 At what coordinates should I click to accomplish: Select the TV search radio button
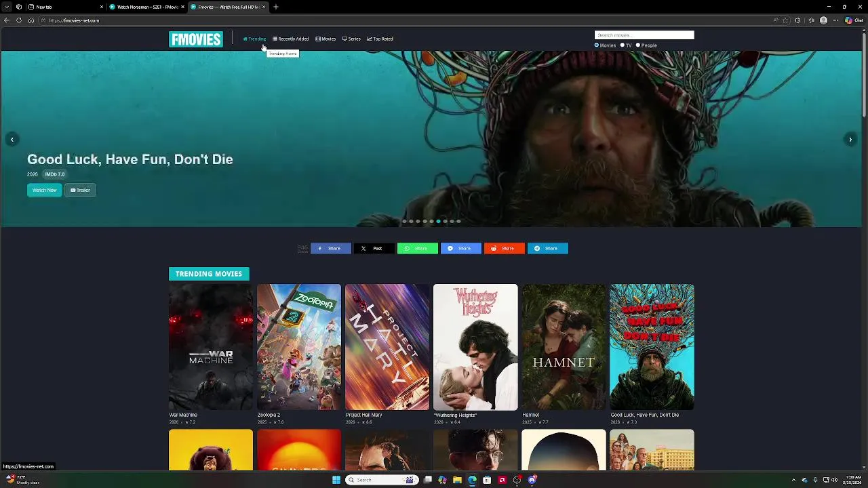click(x=622, y=45)
